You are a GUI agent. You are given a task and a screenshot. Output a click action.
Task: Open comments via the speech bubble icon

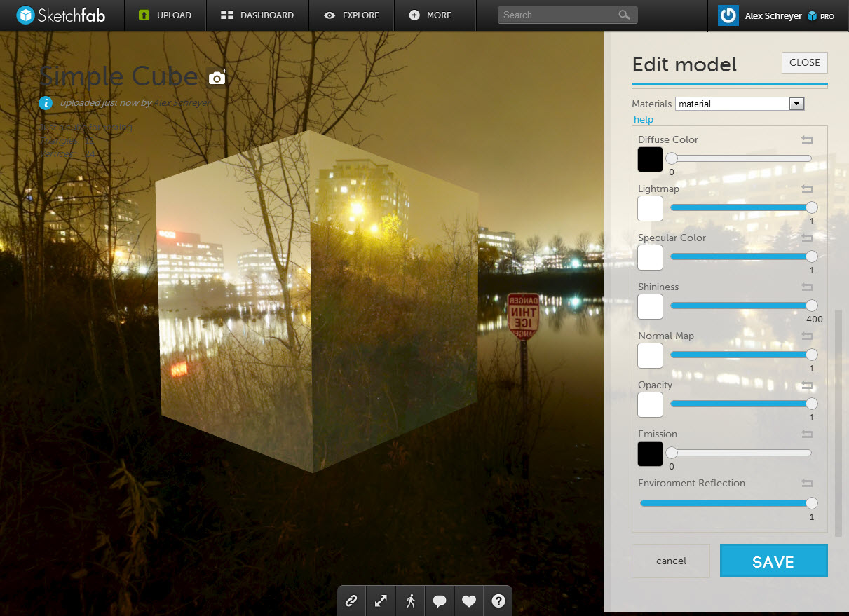(x=440, y=601)
